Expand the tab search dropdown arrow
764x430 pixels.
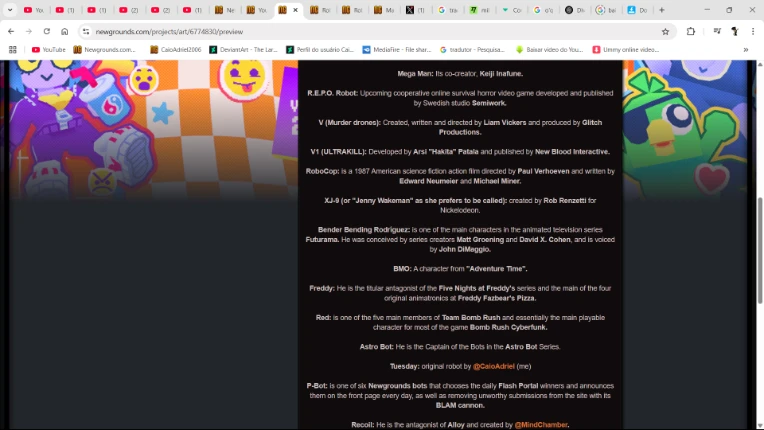tap(10, 10)
